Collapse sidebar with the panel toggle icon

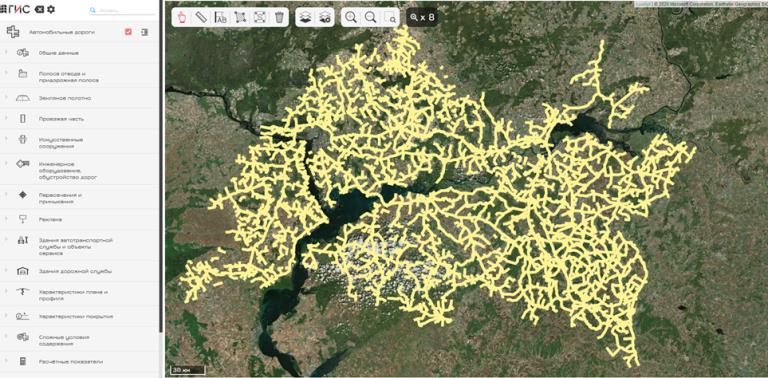point(144,32)
